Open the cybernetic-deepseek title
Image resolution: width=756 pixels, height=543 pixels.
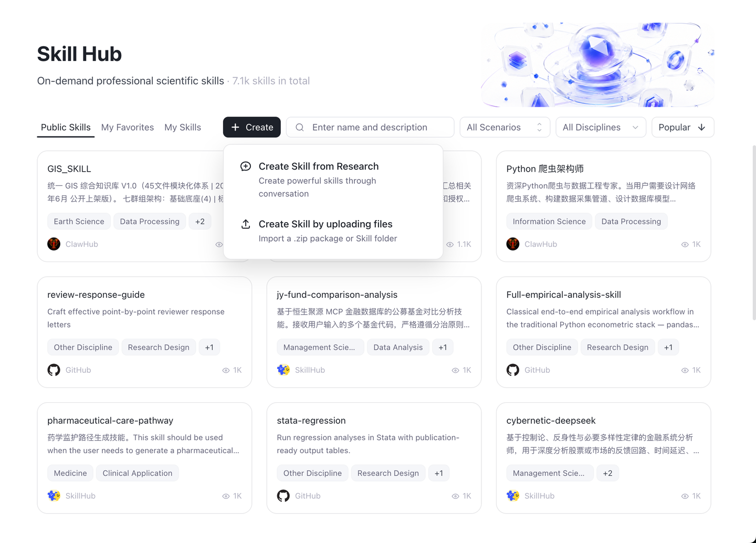point(551,421)
